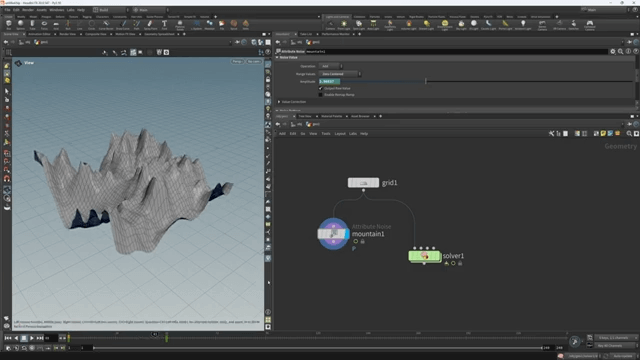Screen dimensions: 640x360
Task: Click network editor wrench tools icon
Action: pyautogui.click(x=551, y=133)
